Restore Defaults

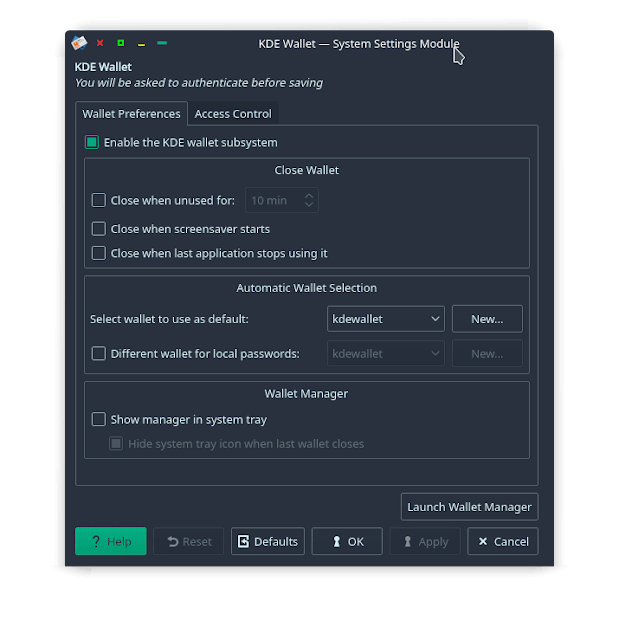[268, 541]
